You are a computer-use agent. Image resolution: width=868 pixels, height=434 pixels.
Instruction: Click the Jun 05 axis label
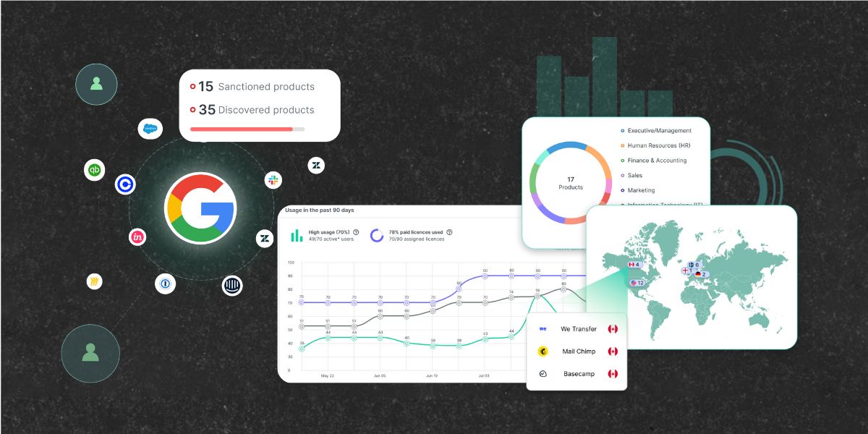click(380, 376)
